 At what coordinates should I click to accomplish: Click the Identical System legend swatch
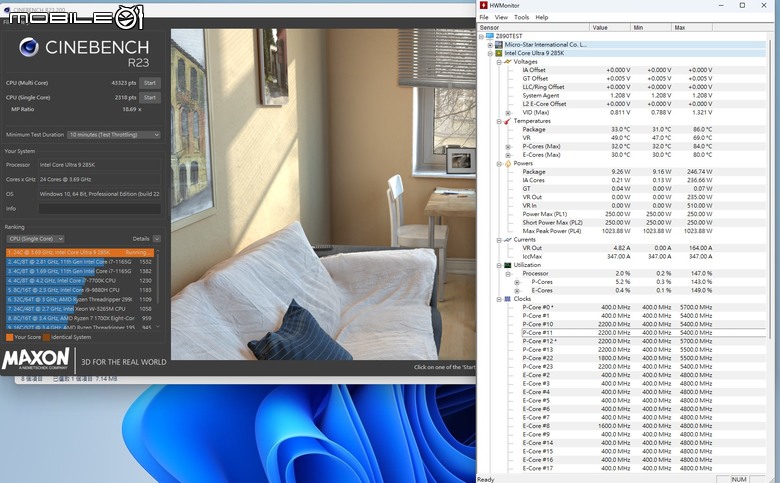46,337
